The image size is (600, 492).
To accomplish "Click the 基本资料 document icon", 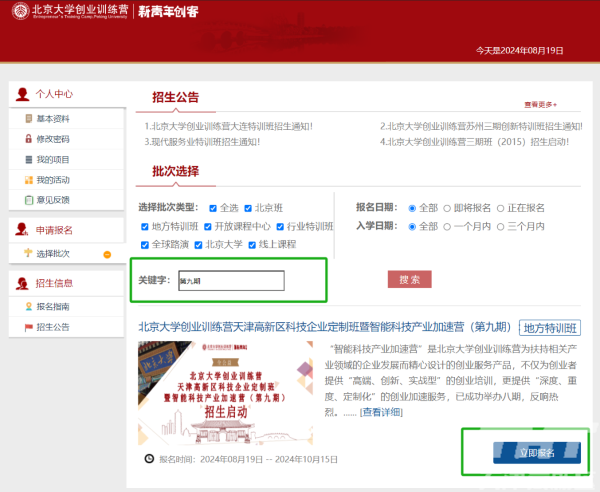I will pyautogui.click(x=28, y=119).
